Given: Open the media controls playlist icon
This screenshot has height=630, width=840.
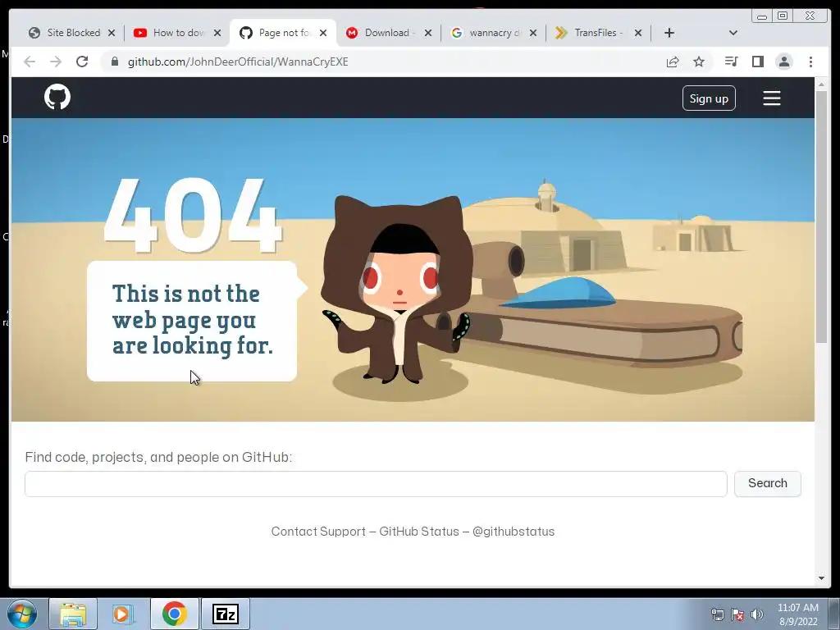Looking at the screenshot, I should 731,62.
